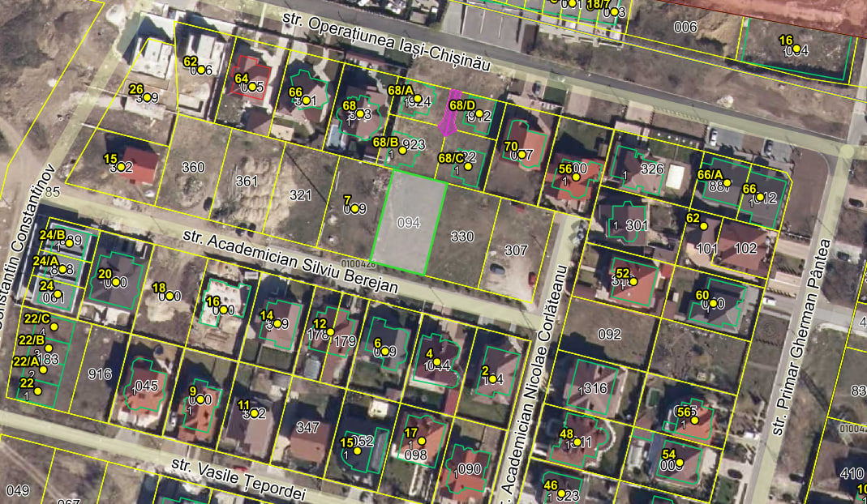
Task: Select the address point numbered 60
Action: click(x=713, y=303)
